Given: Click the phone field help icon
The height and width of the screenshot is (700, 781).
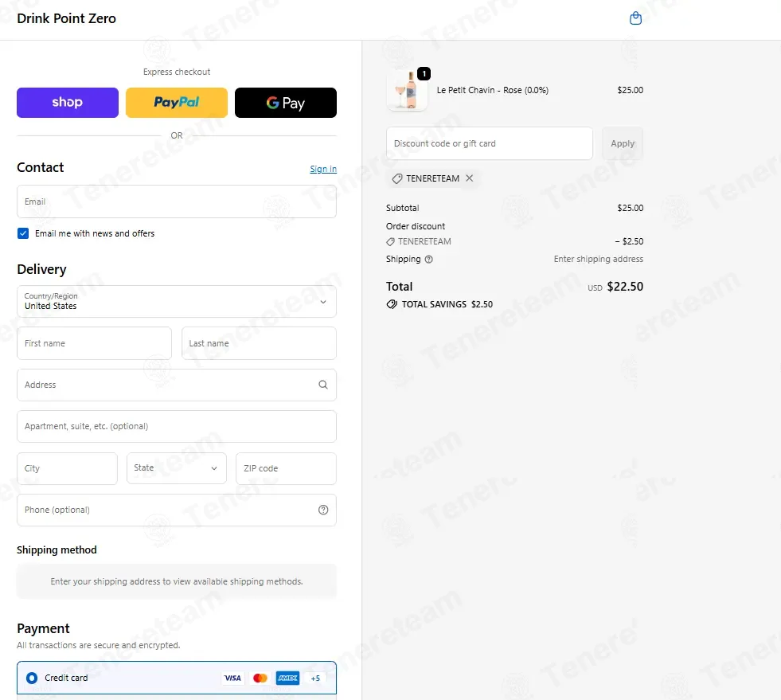Looking at the screenshot, I should [x=323, y=510].
